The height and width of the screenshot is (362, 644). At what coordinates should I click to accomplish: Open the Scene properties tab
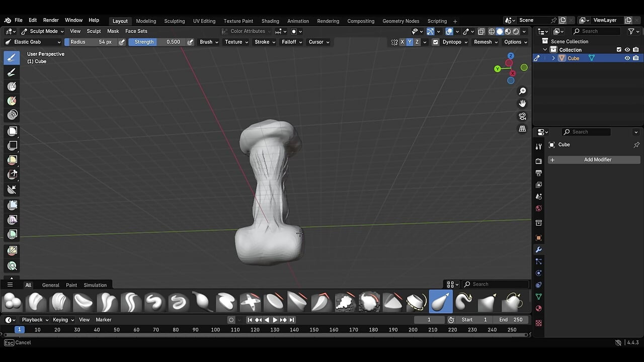539,197
